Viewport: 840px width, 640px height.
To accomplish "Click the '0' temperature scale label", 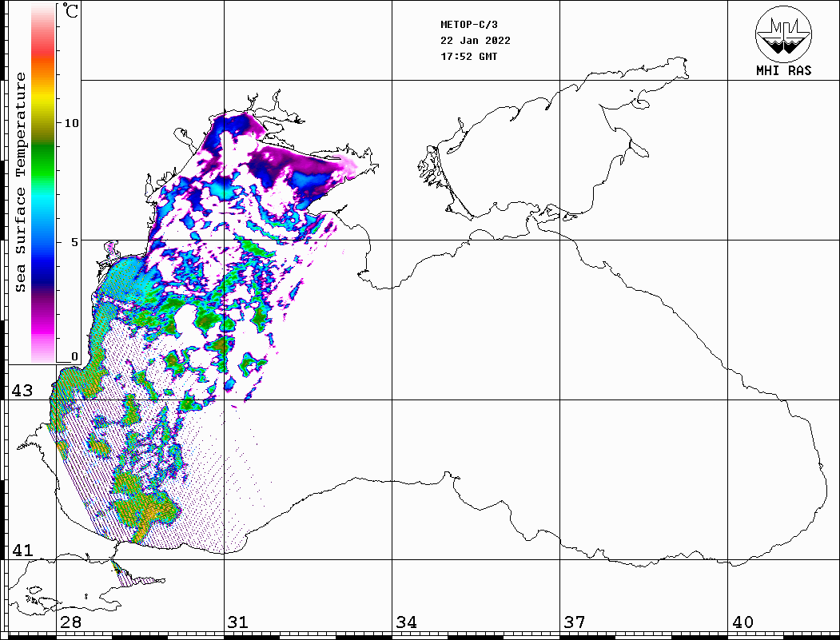I will [x=74, y=356].
